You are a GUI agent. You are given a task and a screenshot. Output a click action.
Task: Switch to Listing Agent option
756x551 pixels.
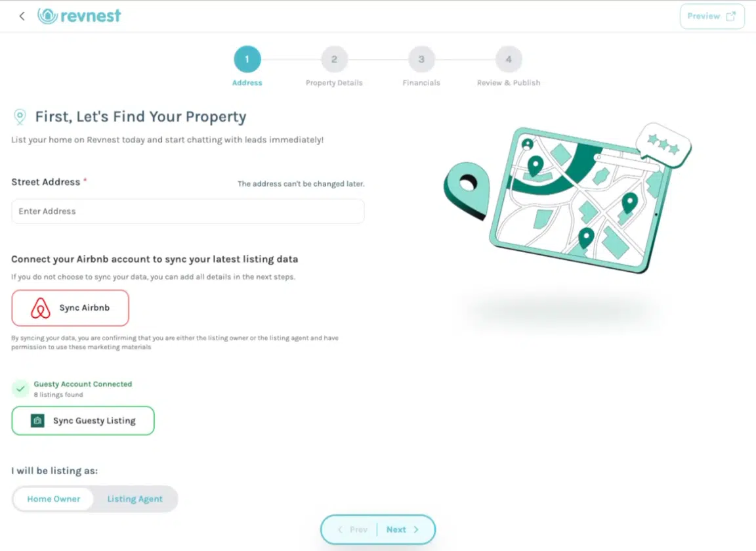135,499
